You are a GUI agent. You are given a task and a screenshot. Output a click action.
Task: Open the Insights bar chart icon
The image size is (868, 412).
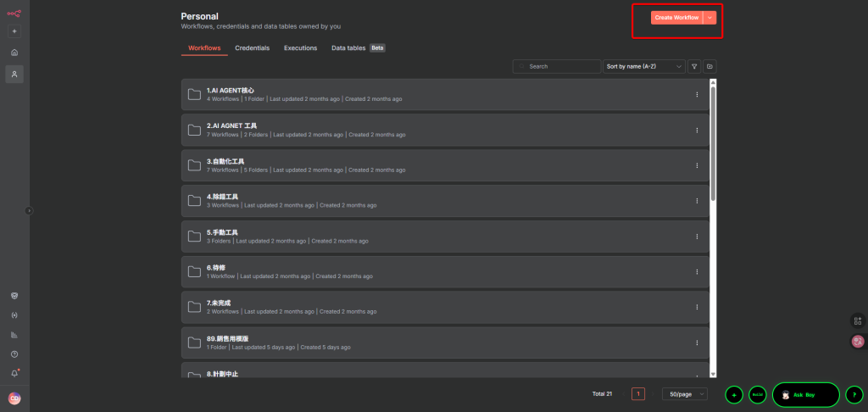pos(14,334)
